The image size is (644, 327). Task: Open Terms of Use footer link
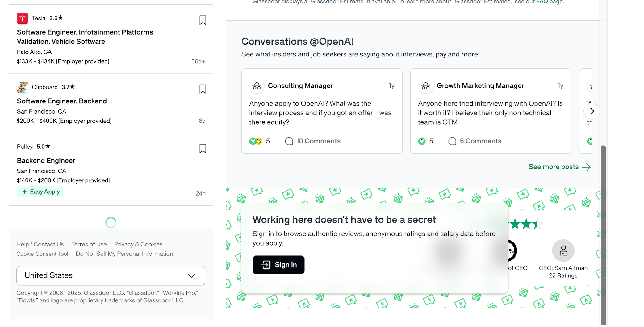click(89, 244)
